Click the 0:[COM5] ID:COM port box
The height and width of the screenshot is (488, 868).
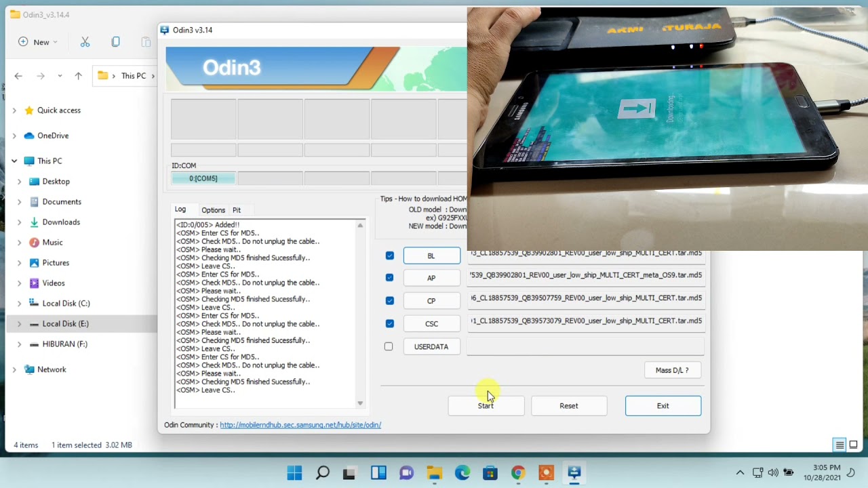click(x=203, y=178)
